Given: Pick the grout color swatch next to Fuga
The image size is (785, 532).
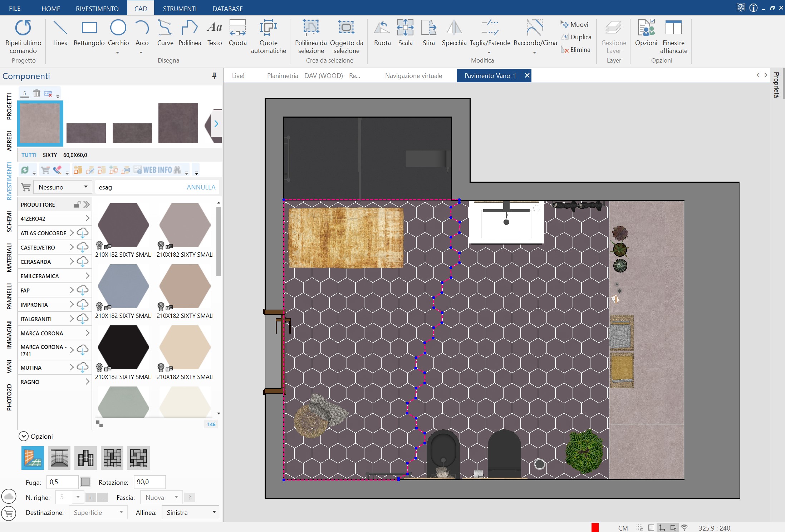Looking at the screenshot, I should pos(85,482).
